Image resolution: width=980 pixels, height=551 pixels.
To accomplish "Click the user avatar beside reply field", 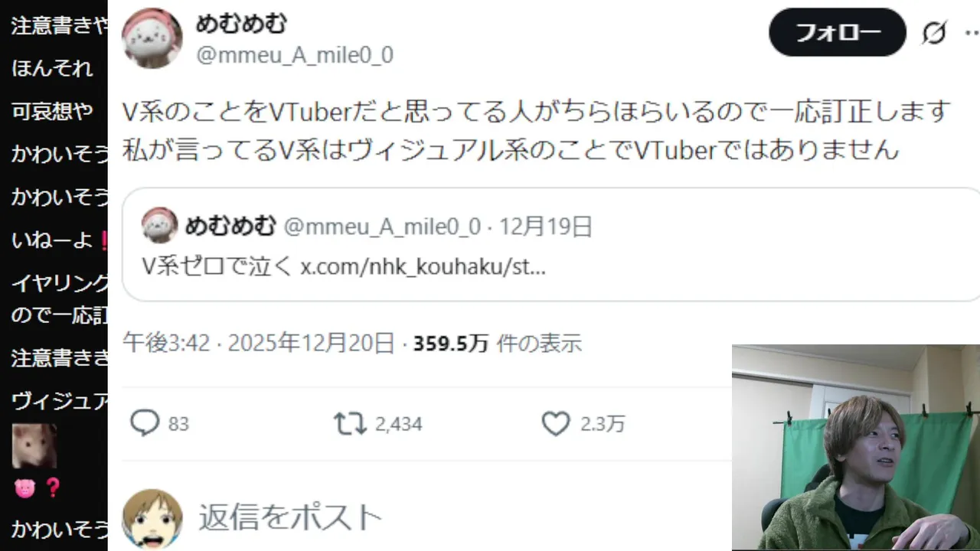I will pos(152,520).
